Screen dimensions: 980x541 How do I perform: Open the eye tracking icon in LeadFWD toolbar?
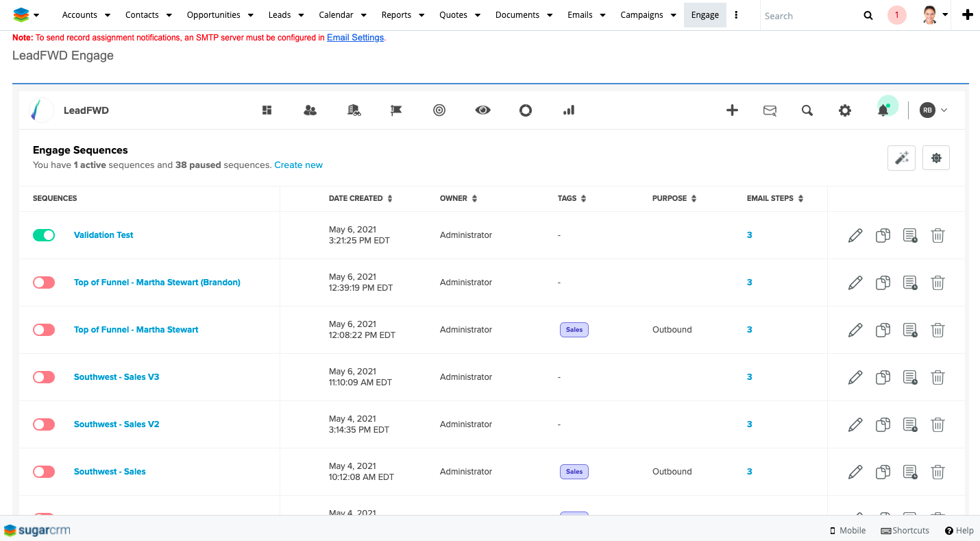[x=483, y=110]
